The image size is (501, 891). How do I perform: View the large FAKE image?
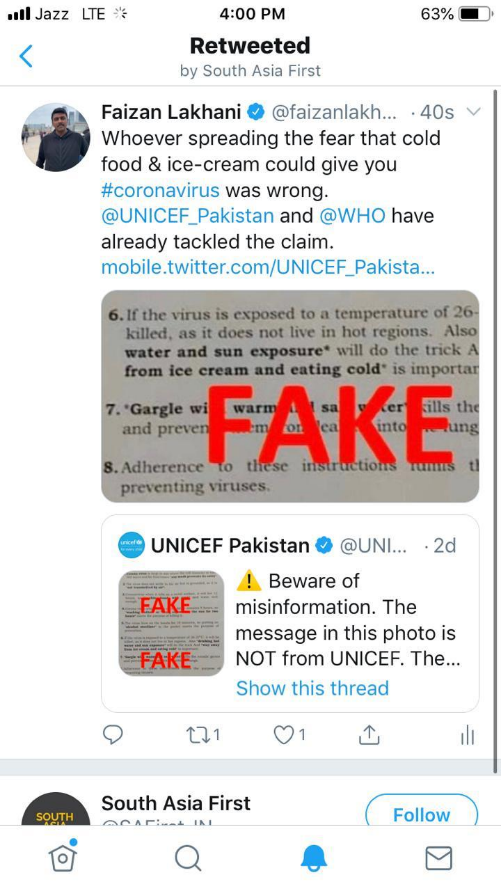click(290, 396)
